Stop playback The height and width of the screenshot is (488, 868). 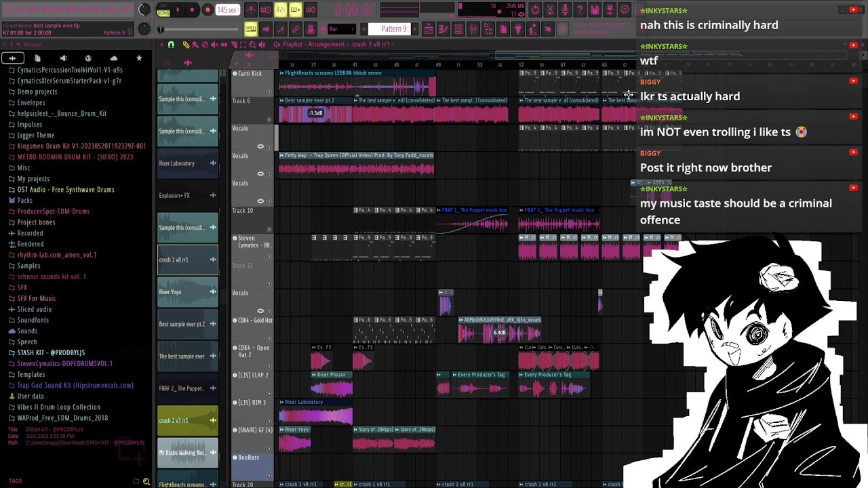point(193,10)
